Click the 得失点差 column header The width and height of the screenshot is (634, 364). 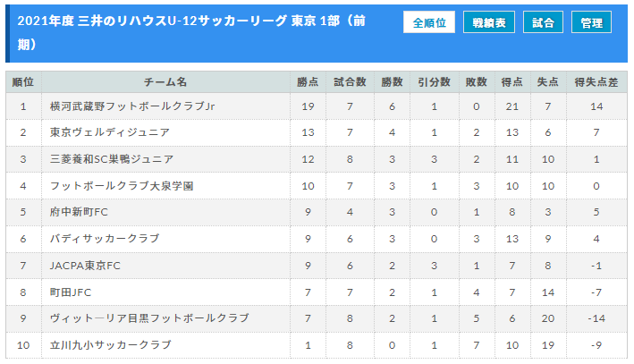(x=596, y=82)
